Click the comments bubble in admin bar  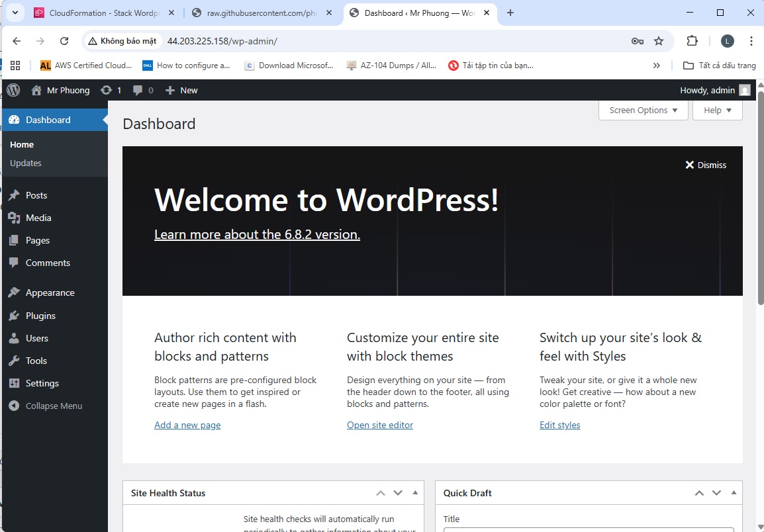tap(142, 90)
